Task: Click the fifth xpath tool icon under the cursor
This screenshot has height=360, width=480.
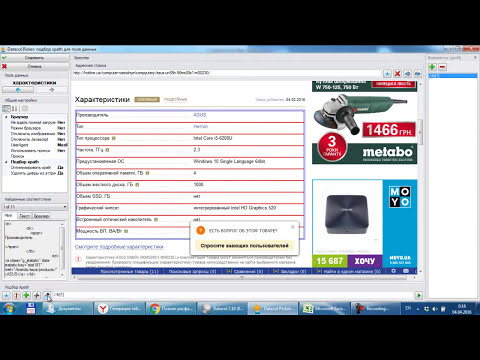Action: [x=47, y=295]
